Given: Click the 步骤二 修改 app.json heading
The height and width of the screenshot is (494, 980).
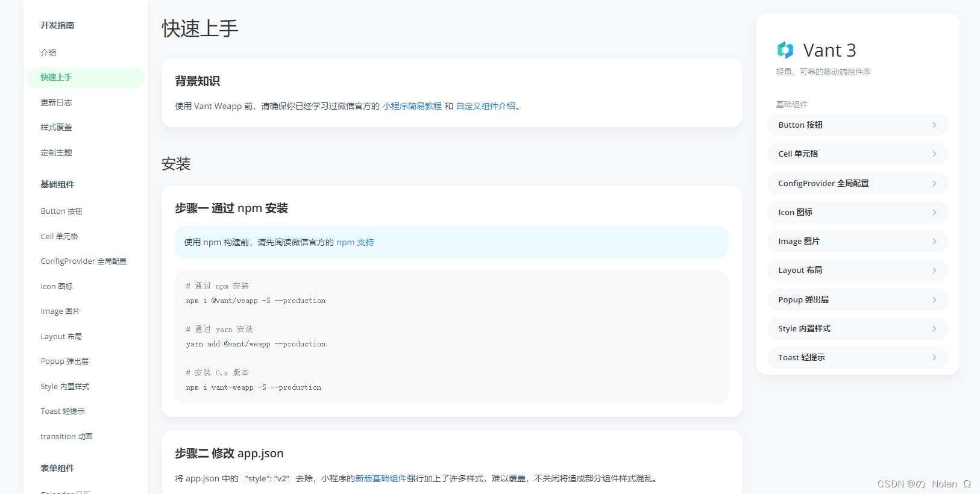Looking at the screenshot, I should (x=229, y=454).
